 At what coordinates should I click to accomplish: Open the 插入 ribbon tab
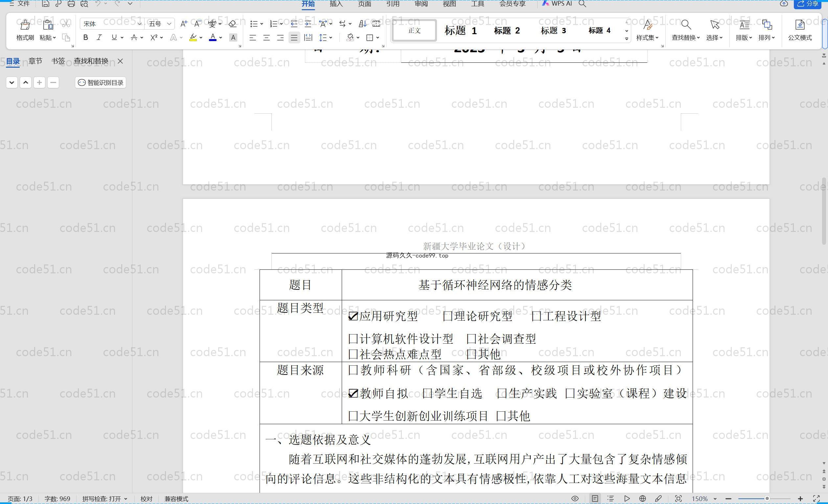[336, 4]
